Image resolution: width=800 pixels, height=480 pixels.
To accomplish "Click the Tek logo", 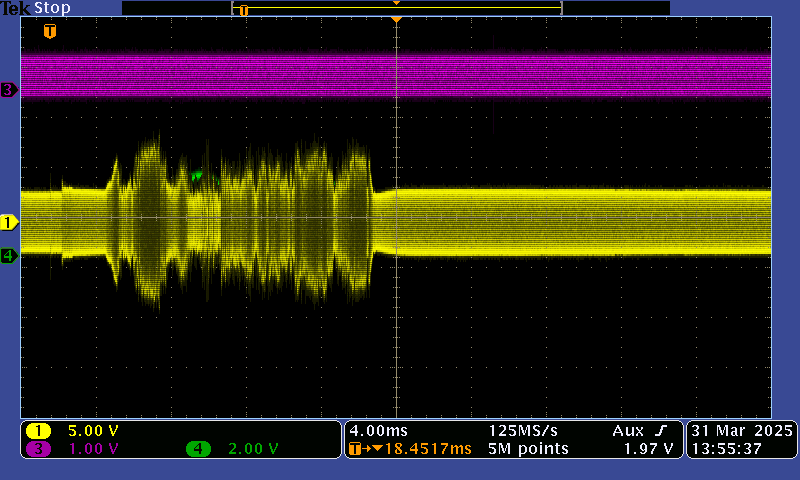I will pos(15,8).
